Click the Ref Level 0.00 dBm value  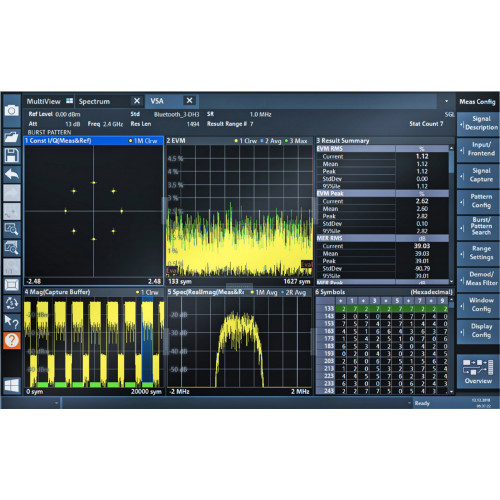(x=68, y=114)
